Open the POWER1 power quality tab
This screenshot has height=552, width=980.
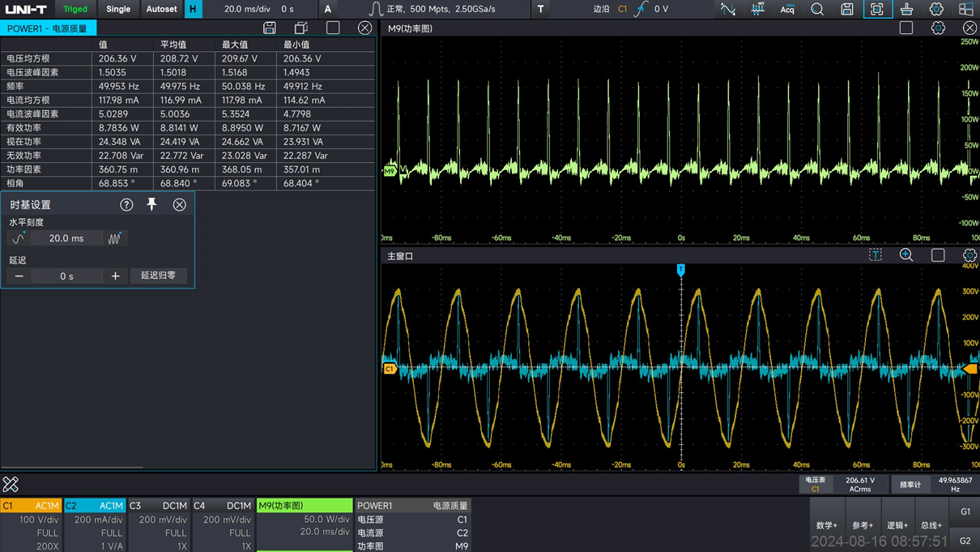tap(48, 28)
